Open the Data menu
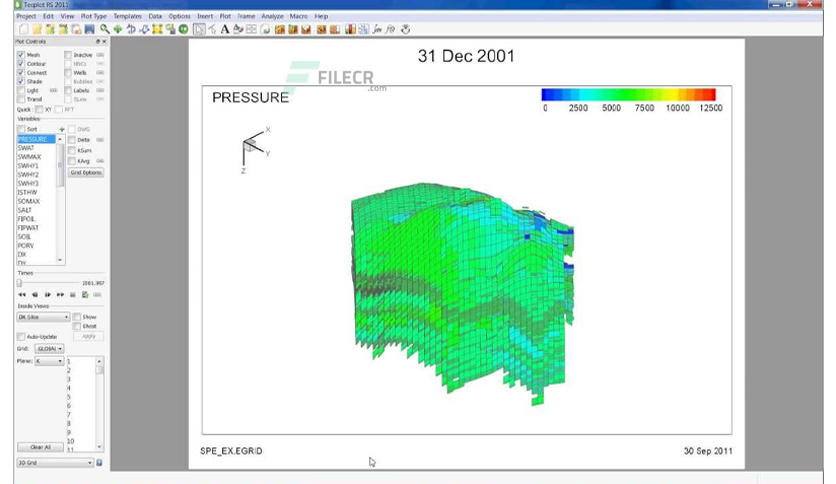836x484 pixels. (155, 17)
